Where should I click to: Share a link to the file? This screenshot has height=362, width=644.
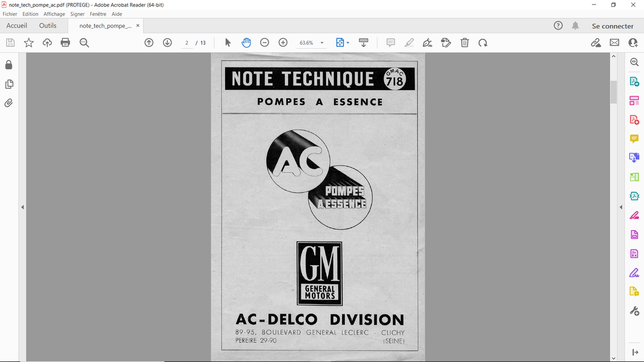596,43
